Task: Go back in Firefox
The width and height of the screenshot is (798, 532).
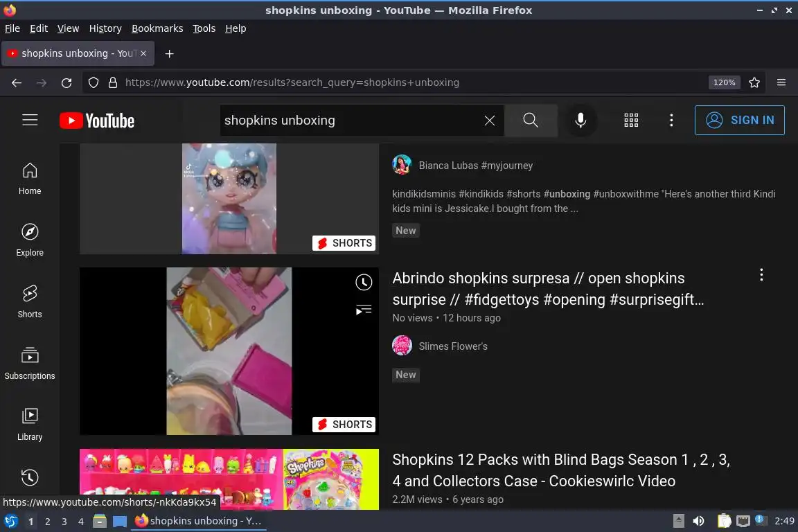Action: click(17, 82)
